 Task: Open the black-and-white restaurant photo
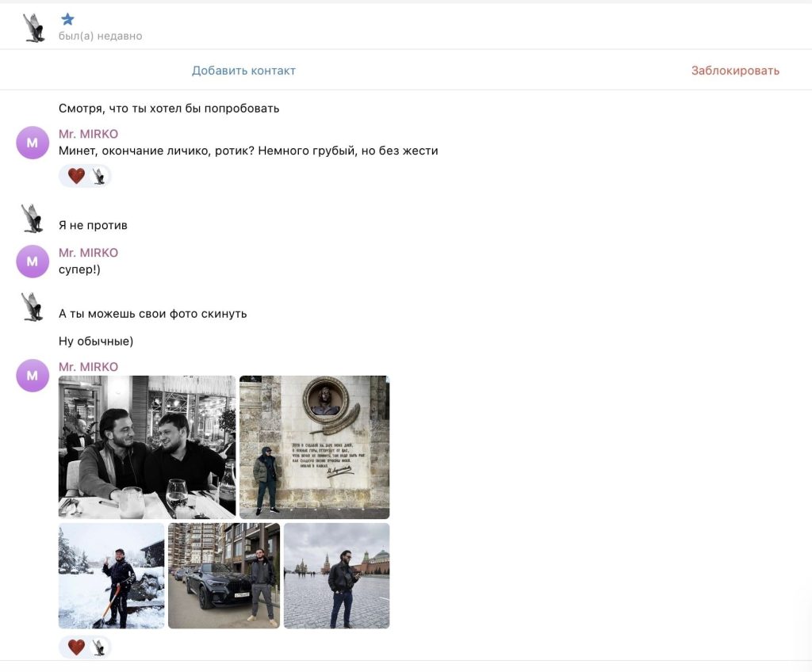(147, 447)
